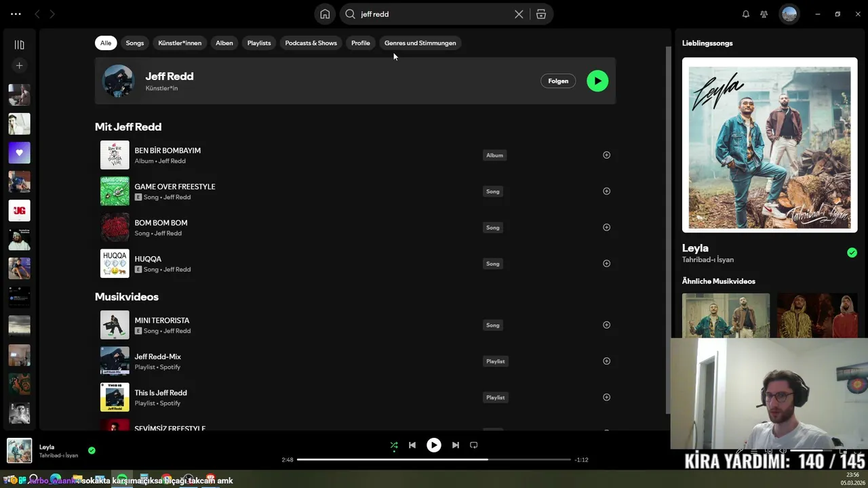Toggle repeat in the player bar

pos(474,445)
